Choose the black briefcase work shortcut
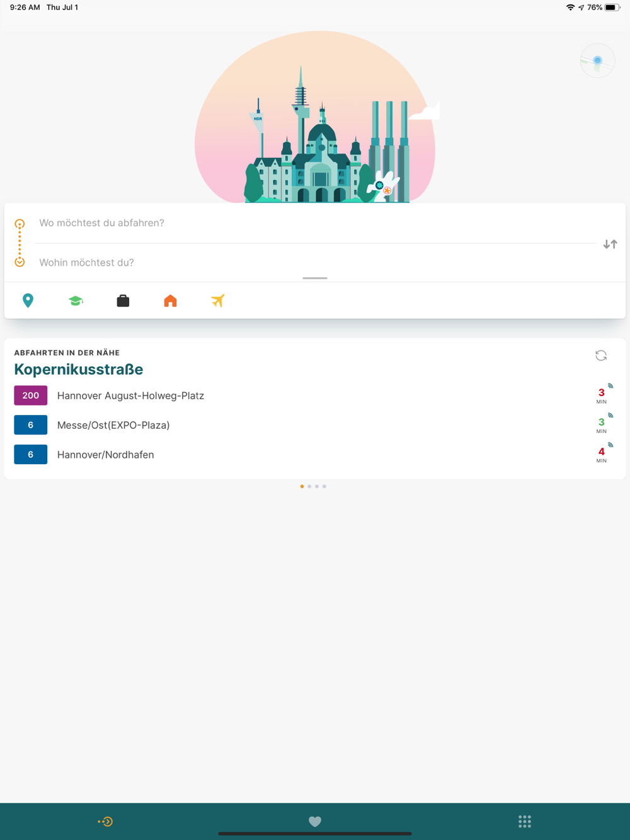 click(123, 301)
